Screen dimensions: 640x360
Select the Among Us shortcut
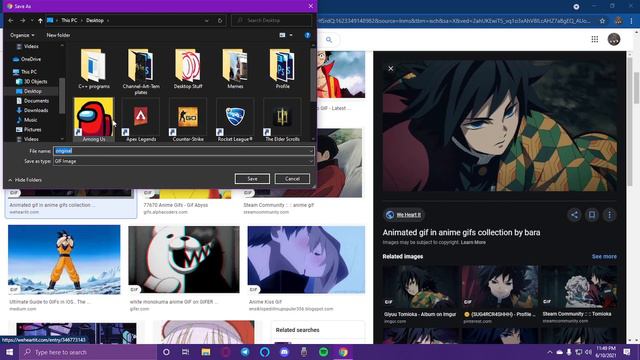[x=94, y=120]
